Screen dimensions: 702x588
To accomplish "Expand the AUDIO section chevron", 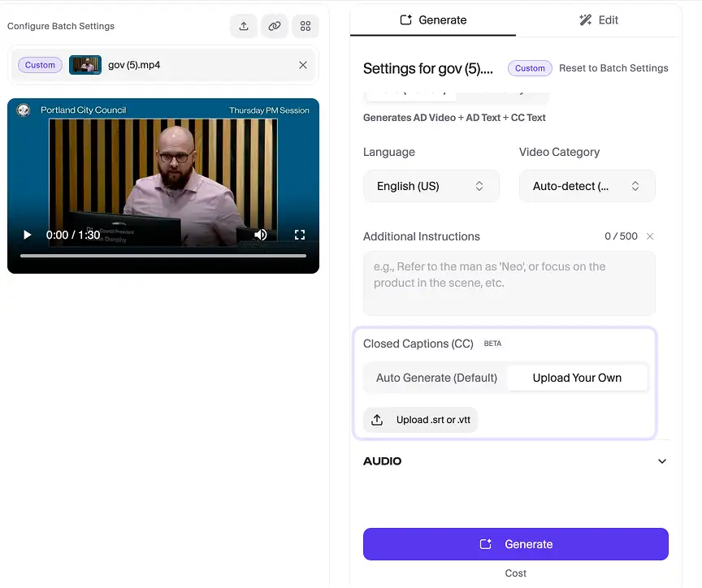I will (x=662, y=461).
